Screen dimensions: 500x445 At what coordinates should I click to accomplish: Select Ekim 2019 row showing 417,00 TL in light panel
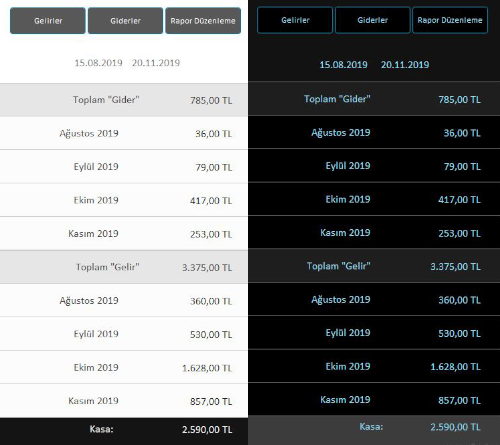[124, 200]
